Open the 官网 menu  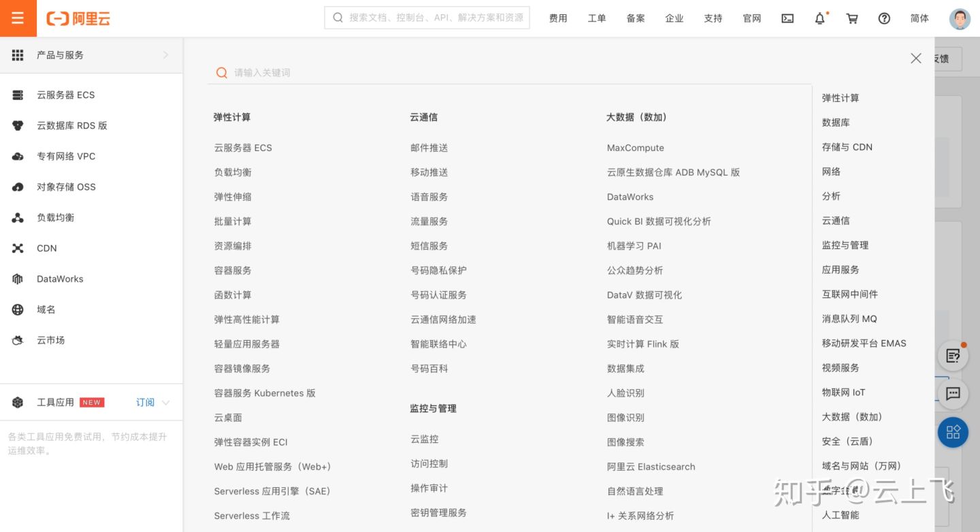tap(752, 18)
